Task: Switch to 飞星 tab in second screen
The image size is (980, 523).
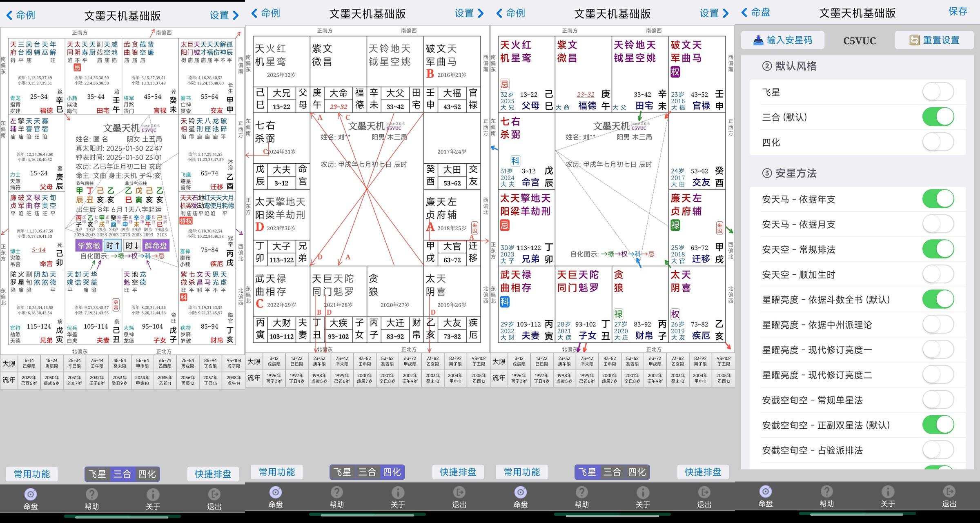Action: (x=342, y=472)
